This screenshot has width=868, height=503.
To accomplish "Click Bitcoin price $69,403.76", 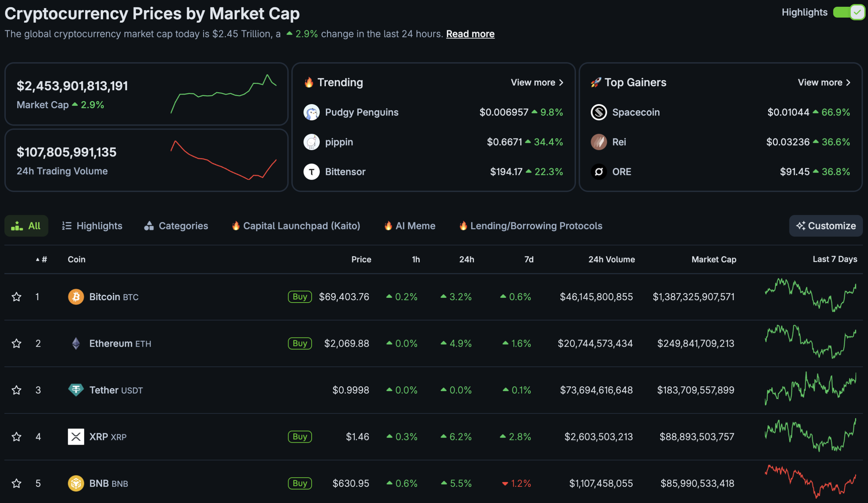I will (x=344, y=297).
